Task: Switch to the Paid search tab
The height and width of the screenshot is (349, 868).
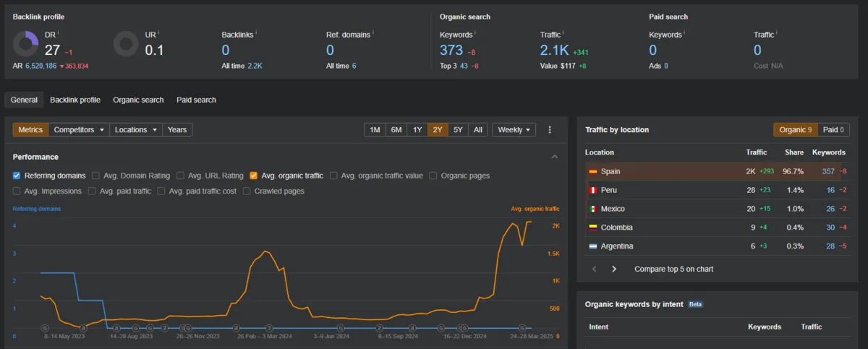Action: (x=196, y=100)
